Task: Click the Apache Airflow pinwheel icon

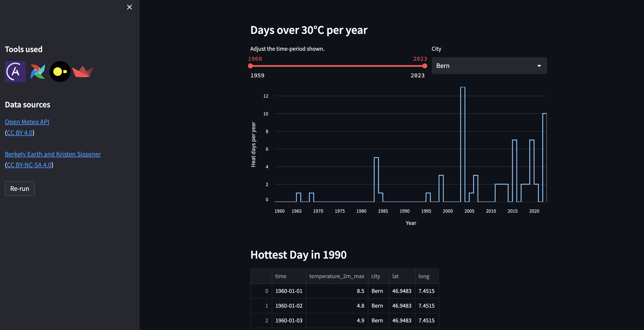Action: [x=38, y=72]
